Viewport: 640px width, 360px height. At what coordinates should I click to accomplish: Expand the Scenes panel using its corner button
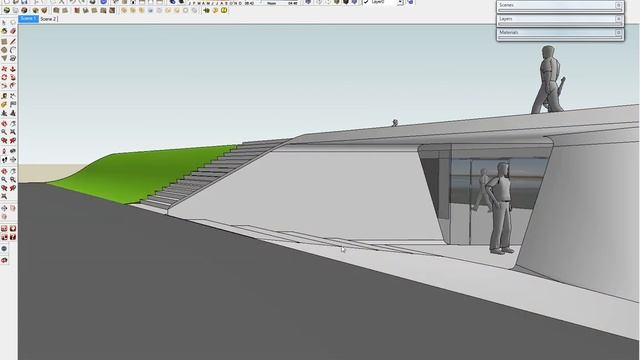pyautogui.click(x=618, y=5)
